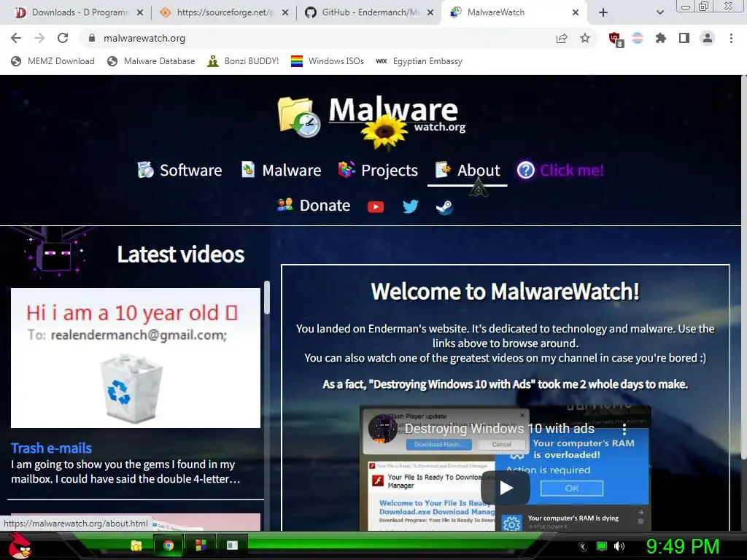The width and height of the screenshot is (747, 560).
Task: Close the sourceforge.net tab
Action: 285,12
